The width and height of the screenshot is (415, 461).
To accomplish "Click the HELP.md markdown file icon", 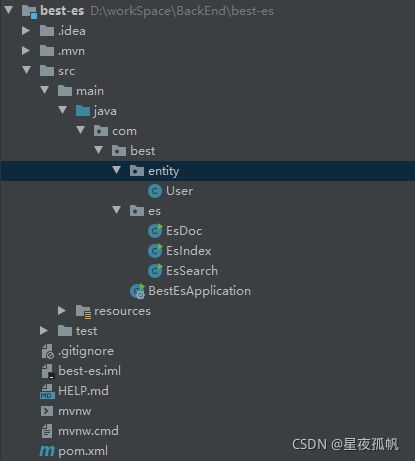I will 47,391.
